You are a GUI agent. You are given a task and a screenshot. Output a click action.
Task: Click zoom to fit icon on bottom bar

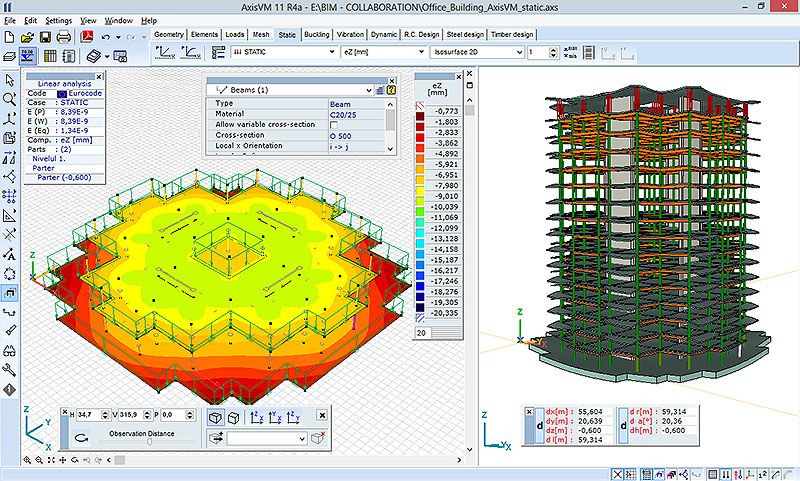[51, 460]
